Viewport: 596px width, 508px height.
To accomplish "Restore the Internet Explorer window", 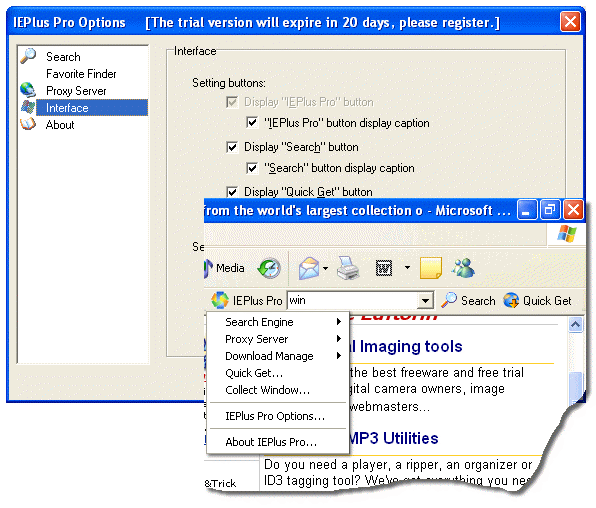I will [x=550, y=210].
